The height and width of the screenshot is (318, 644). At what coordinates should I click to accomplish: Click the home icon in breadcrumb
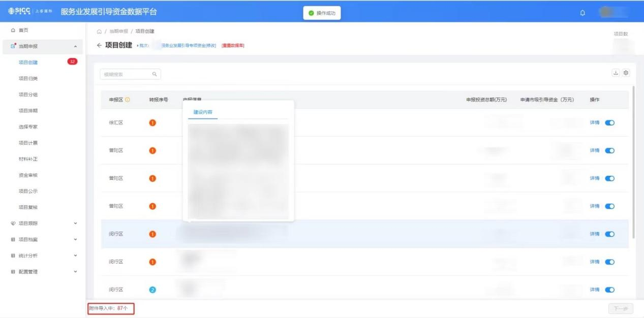click(99, 31)
